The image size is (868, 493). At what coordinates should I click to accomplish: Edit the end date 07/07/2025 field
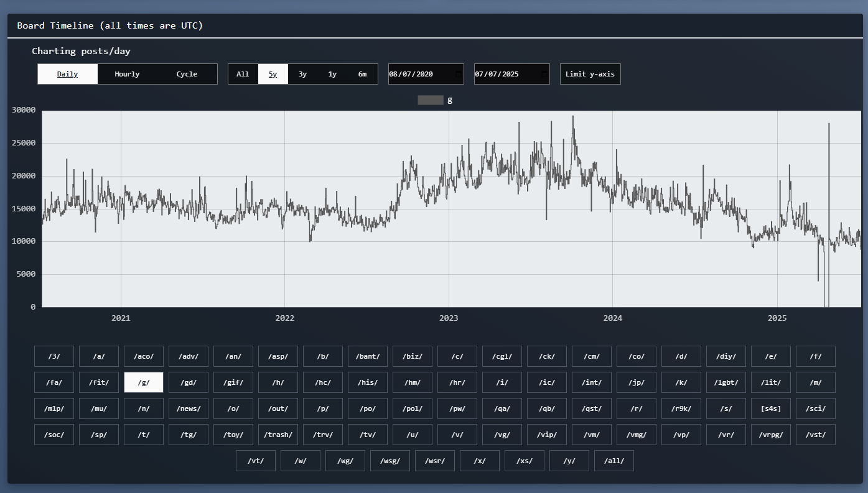512,74
